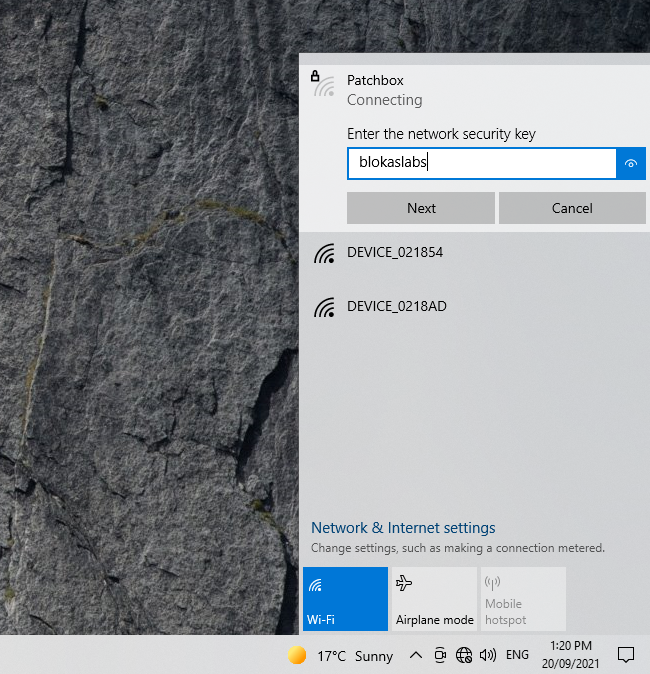The image size is (650, 674).
Task: Click the Wi-Fi signal icon for DEVICE_0218AD
Action: tap(324, 307)
